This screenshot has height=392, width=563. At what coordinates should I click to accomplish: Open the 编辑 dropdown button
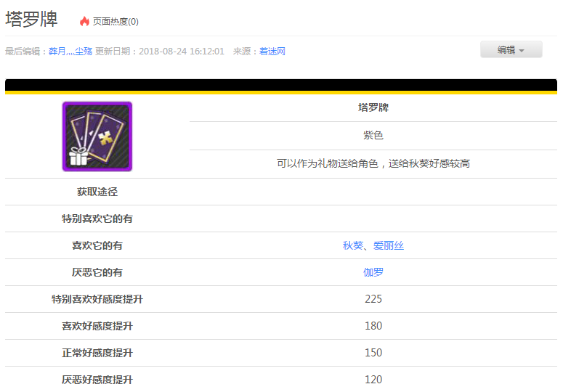point(511,49)
